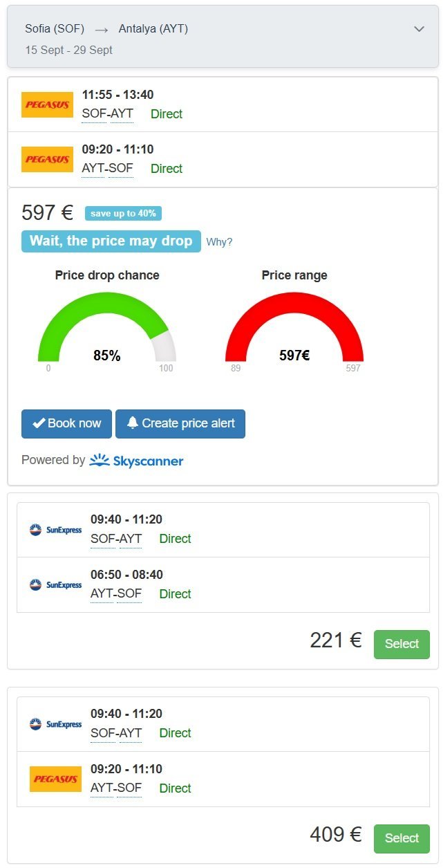The height and width of the screenshot is (868, 443).
Task: Click the Pegasus logo on the 09:20 return in the first card
Action: coord(47,159)
